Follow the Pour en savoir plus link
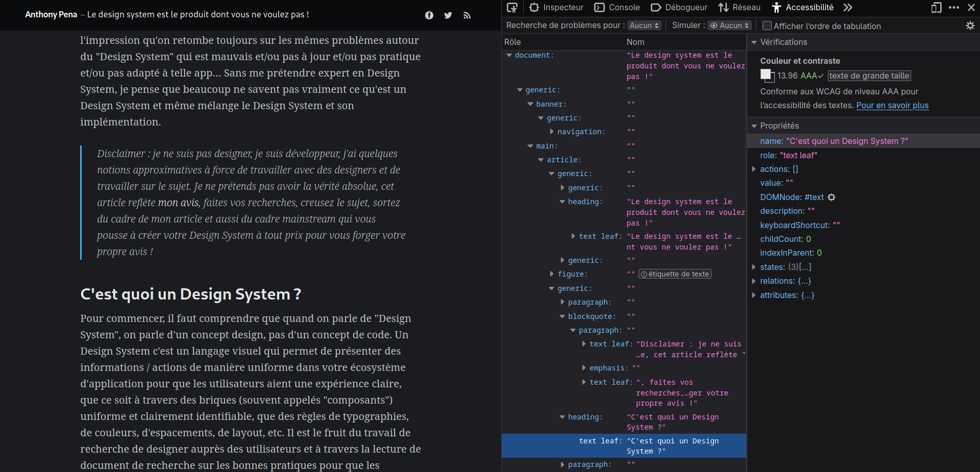Image resolution: width=980 pixels, height=472 pixels. click(x=892, y=106)
